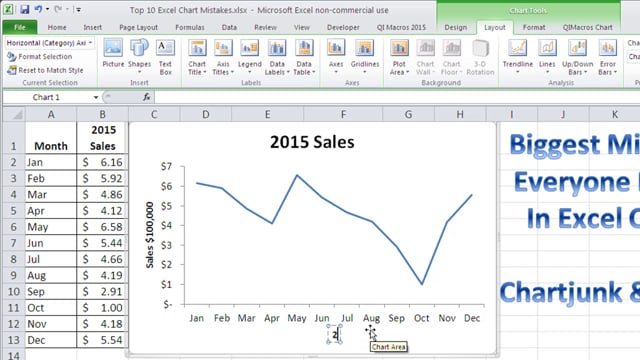640x360 pixels.
Task: Open the View tab
Action: (302, 27)
